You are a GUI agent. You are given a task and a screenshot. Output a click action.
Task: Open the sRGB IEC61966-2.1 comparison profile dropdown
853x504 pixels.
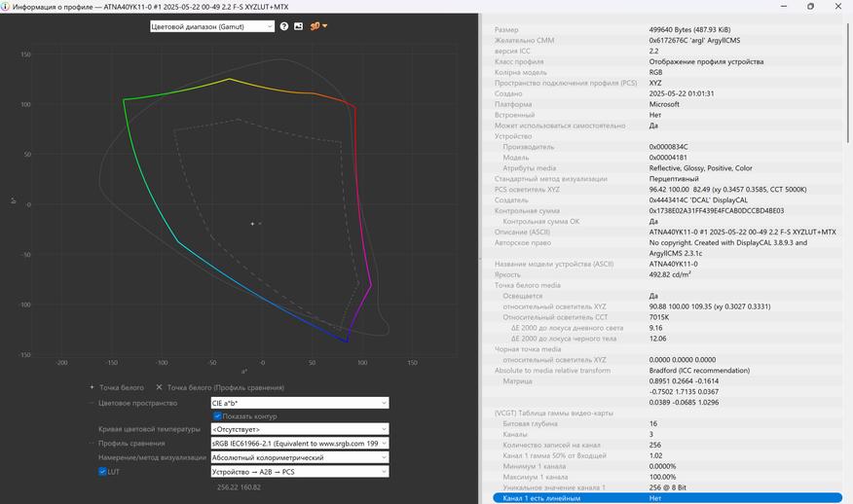pyautogui.click(x=299, y=444)
